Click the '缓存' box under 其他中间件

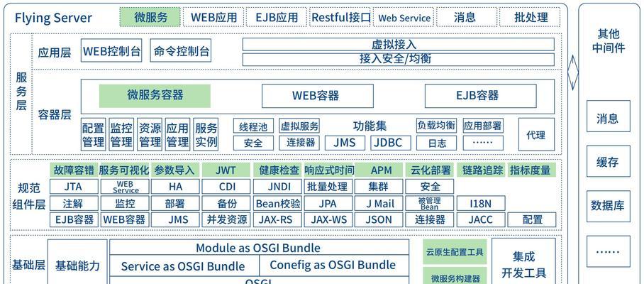608,161
